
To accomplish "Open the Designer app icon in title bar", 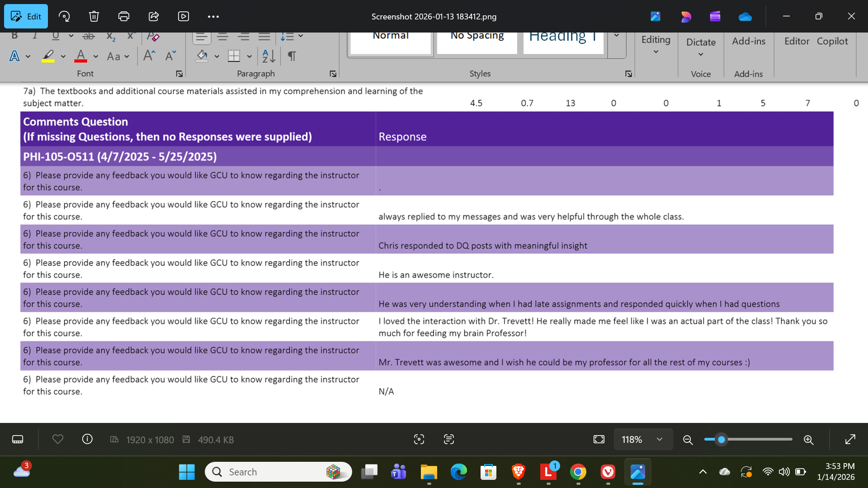I will (x=686, y=17).
